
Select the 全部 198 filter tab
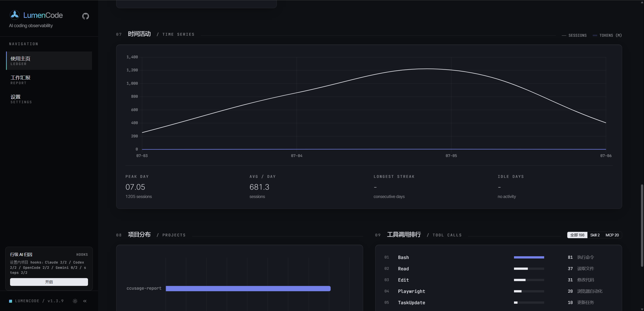[577, 235]
